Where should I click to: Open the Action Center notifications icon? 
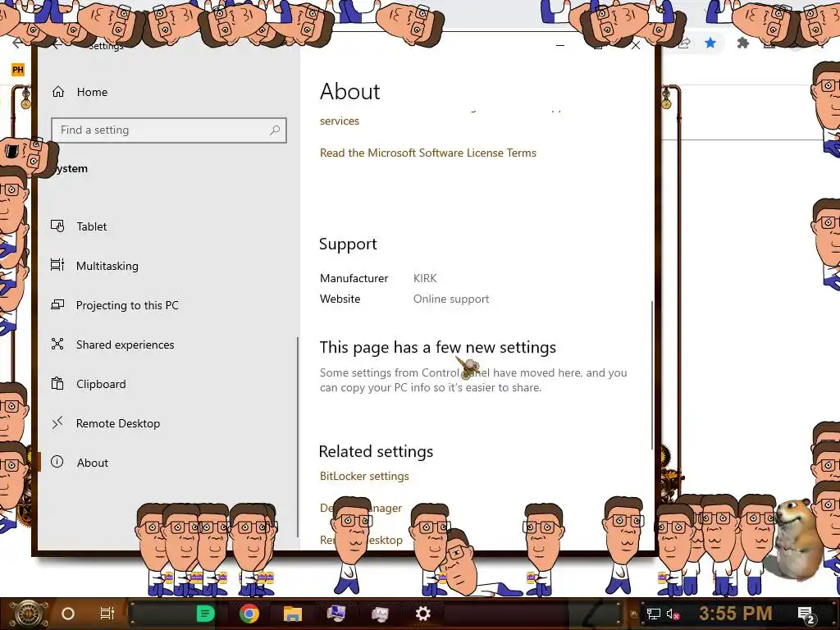coord(806,615)
